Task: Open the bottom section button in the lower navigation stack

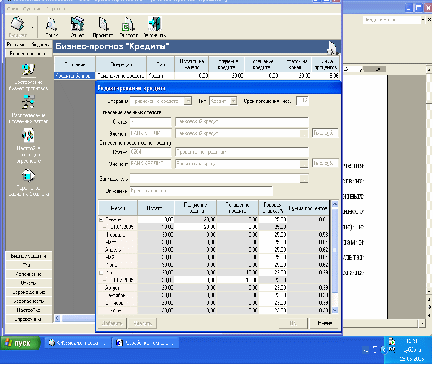Action: (x=29, y=319)
